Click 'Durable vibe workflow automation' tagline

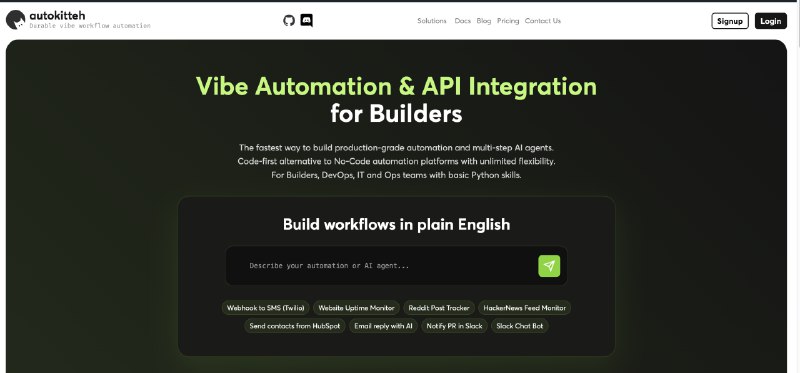click(90, 26)
